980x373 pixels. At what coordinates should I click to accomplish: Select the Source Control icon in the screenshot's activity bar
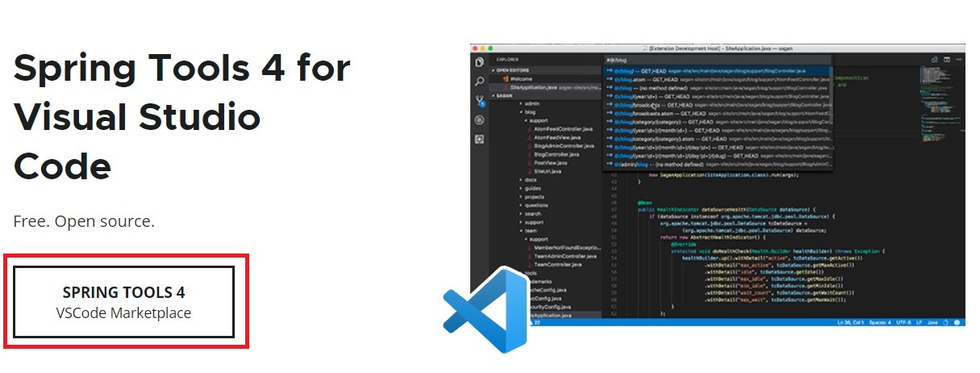(x=480, y=101)
